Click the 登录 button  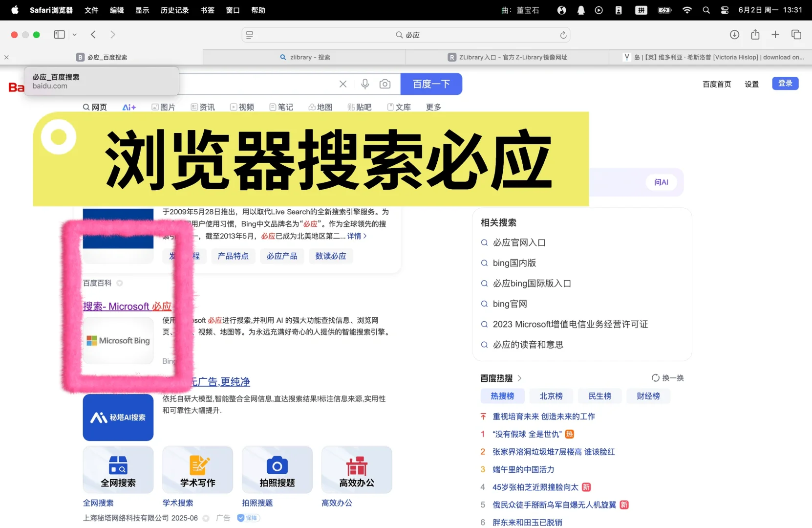[x=785, y=84]
